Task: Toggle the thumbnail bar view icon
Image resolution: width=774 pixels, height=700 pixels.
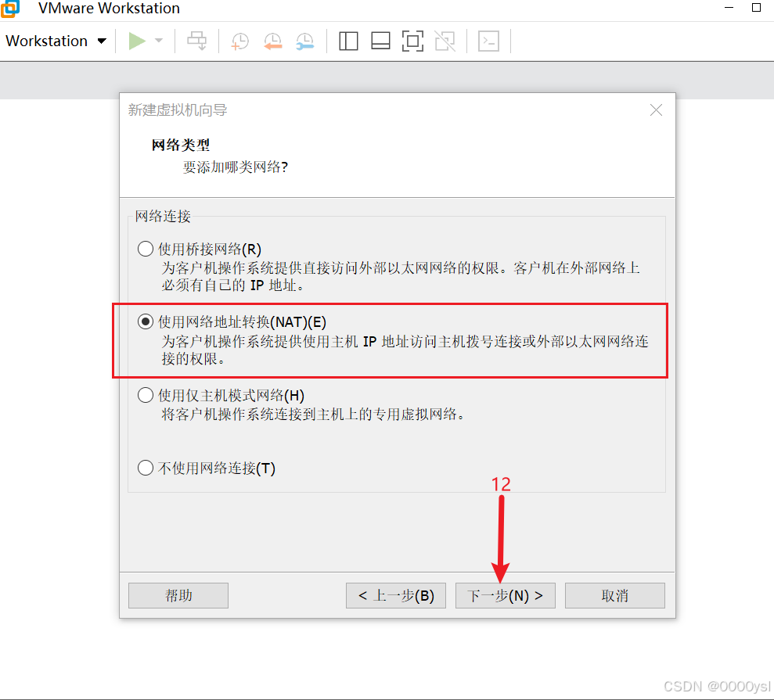Action: tap(380, 41)
